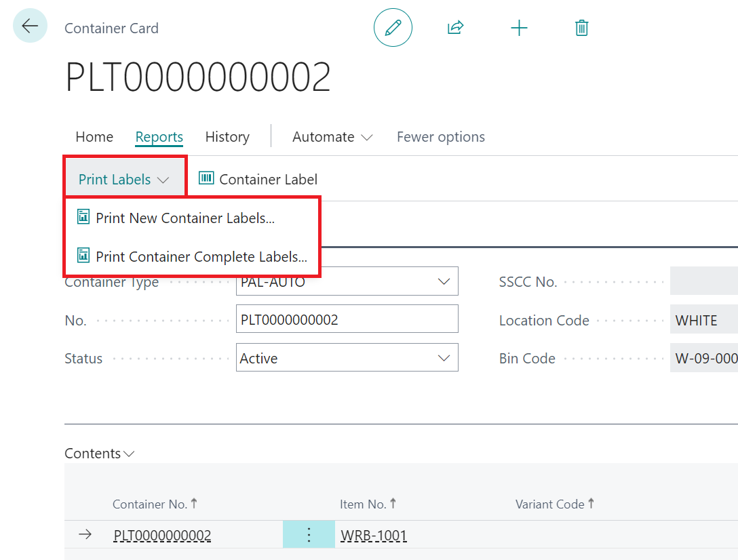This screenshot has width=738, height=560.
Task: Click the share icon
Action: [x=455, y=27]
